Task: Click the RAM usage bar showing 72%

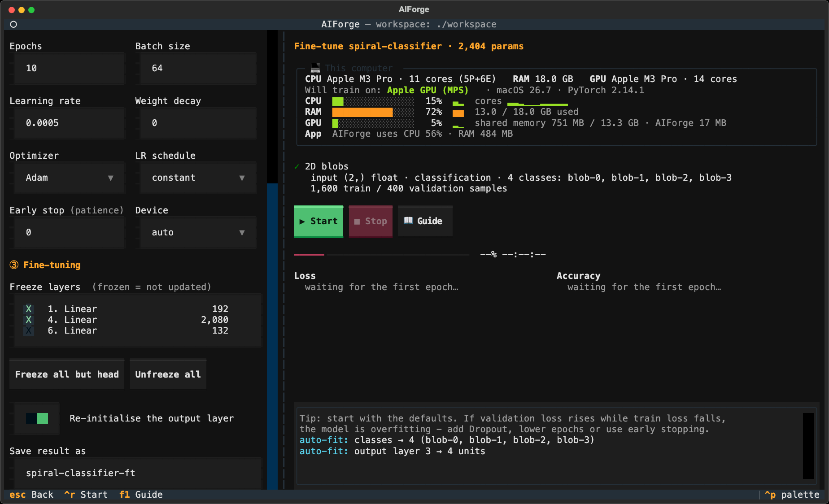Action: coord(373,112)
